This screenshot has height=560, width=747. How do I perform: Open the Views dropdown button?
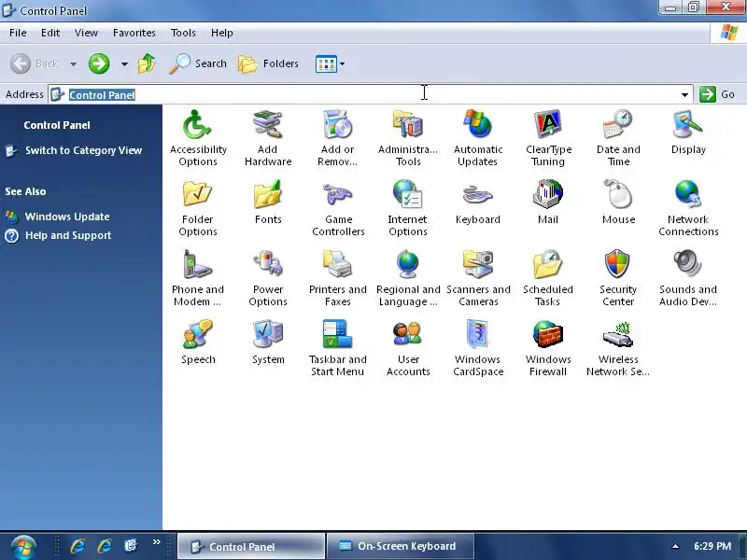tap(330, 63)
